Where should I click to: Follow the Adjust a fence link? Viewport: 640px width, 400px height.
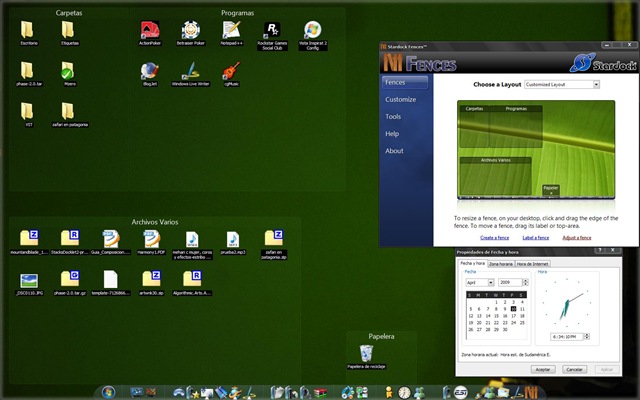[577, 238]
